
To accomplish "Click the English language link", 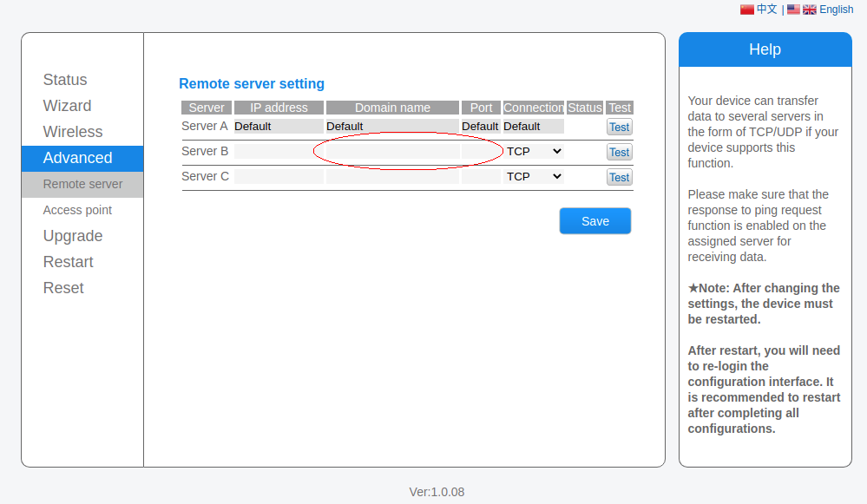I will coord(836,10).
